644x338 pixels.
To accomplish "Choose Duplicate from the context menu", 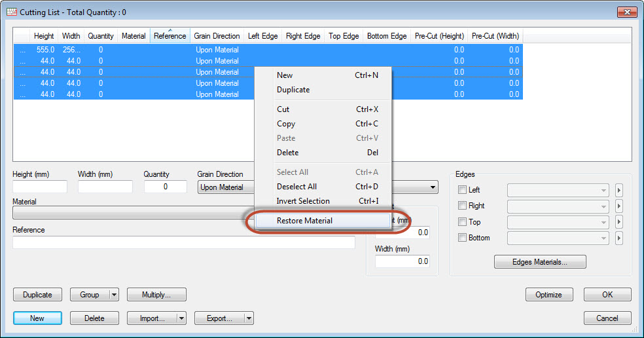I will tap(323, 90).
